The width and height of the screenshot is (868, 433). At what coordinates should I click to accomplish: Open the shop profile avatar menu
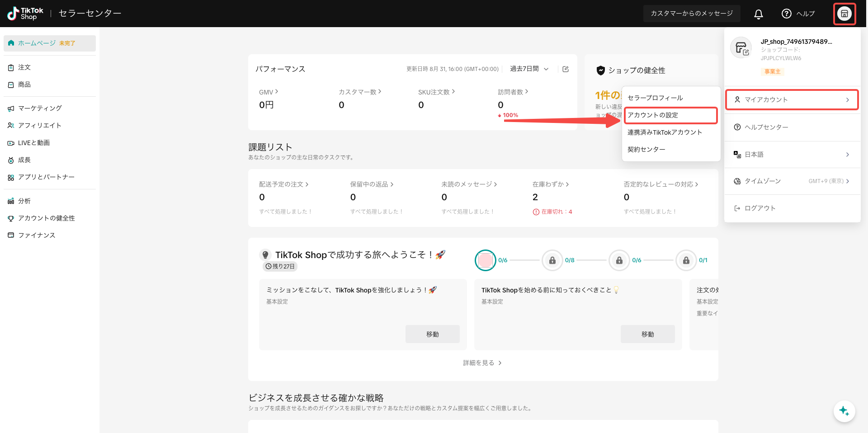844,14
